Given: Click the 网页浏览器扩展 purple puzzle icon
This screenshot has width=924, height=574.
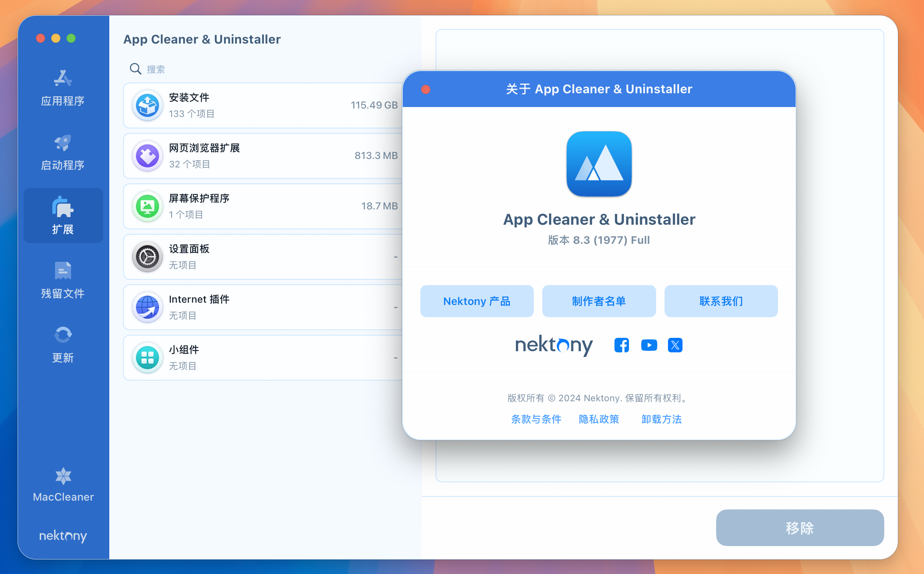Looking at the screenshot, I should pyautogui.click(x=148, y=156).
